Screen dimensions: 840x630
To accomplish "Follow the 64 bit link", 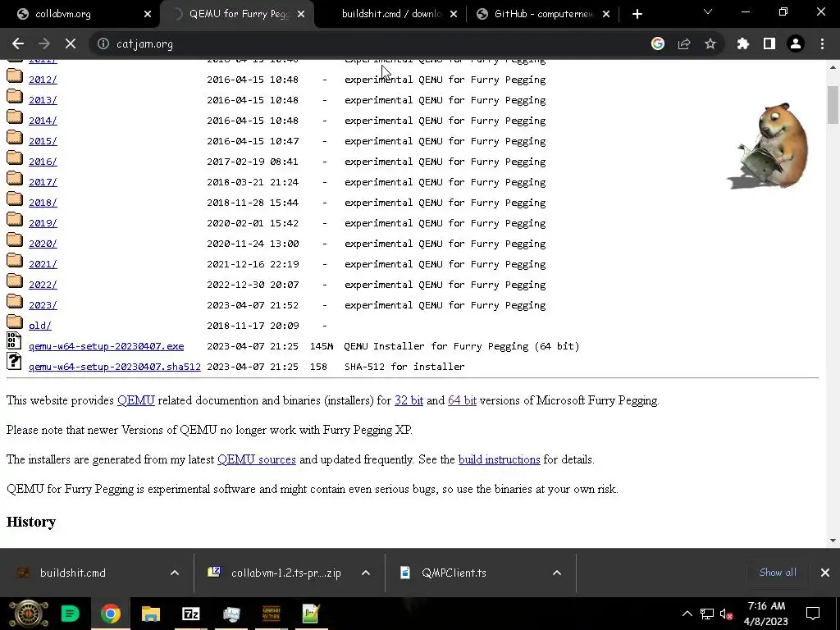I will (462, 400).
